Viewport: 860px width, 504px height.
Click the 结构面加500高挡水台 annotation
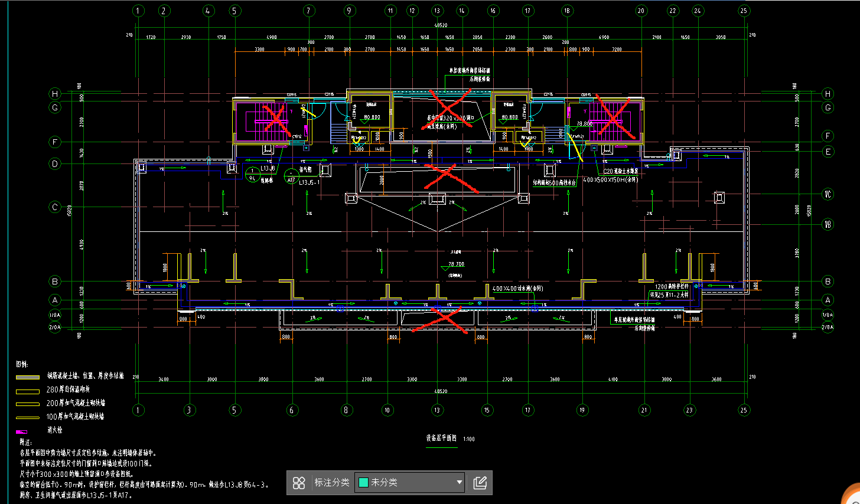click(555, 183)
